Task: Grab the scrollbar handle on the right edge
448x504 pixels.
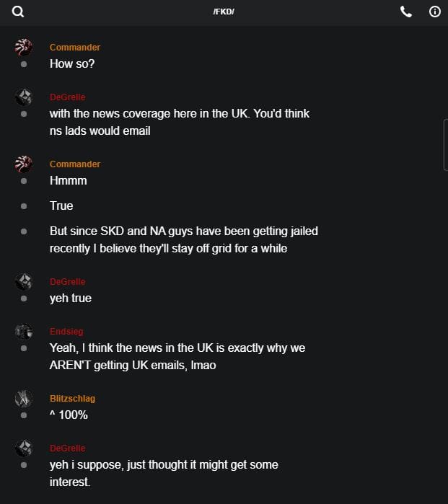Action: (445, 144)
